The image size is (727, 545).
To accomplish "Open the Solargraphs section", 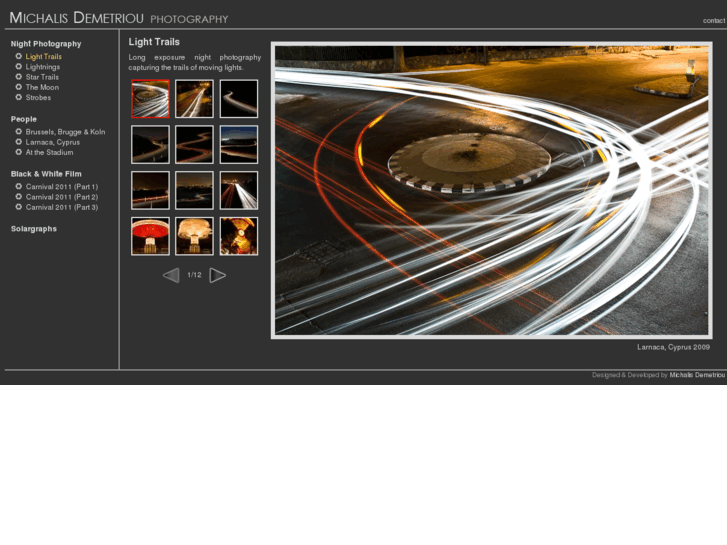I will pyautogui.click(x=34, y=229).
